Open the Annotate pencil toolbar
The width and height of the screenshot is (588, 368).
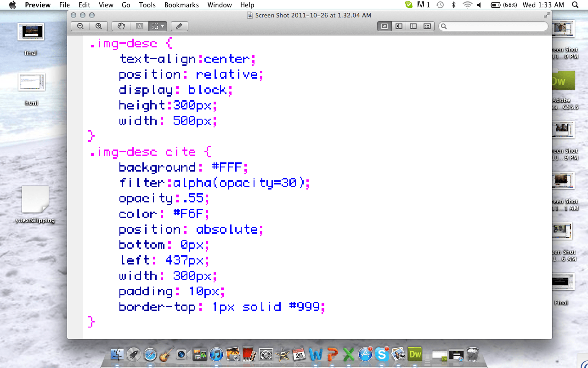coord(179,26)
